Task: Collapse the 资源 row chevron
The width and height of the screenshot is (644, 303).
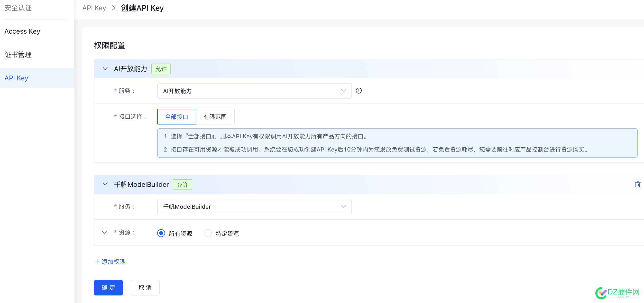Action: tap(104, 232)
